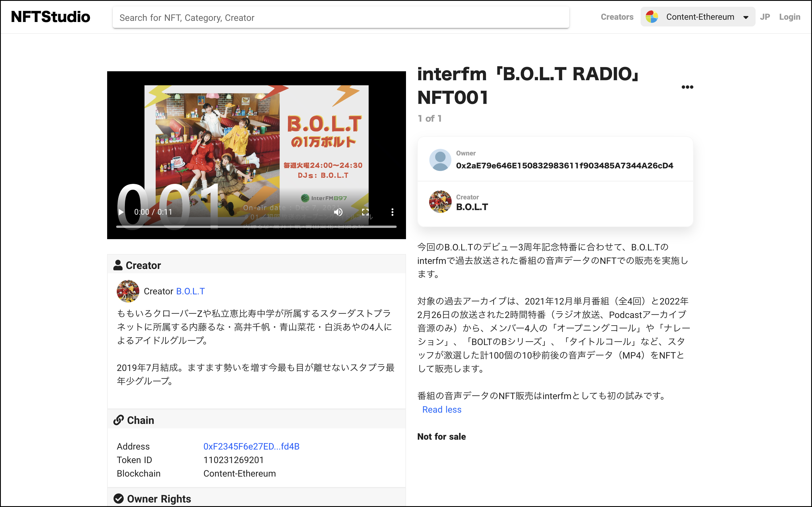Image resolution: width=812 pixels, height=507 pixels.
Task: Expand the Content-Ethereum network dropdown
Action: pos(745,17)
